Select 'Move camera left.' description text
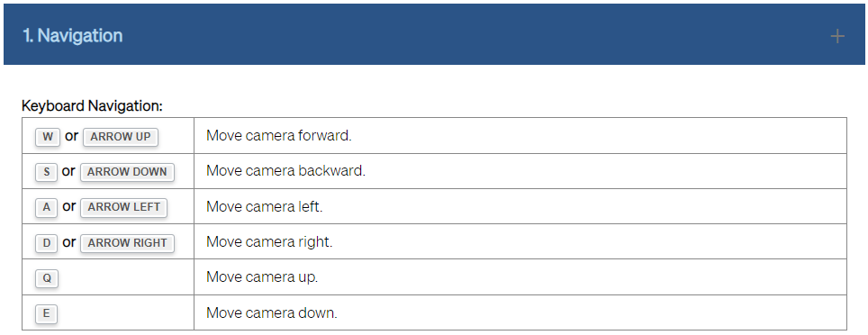Screen dimensions: 868x335 [x=264, y=207]
